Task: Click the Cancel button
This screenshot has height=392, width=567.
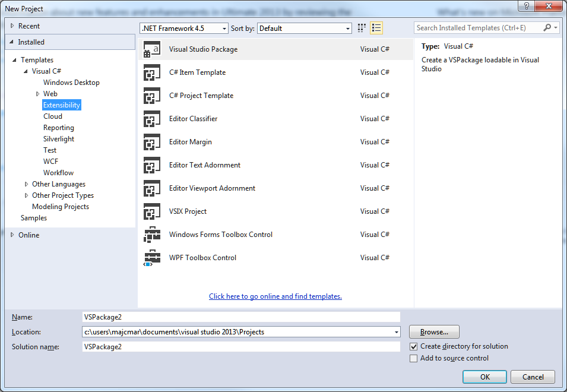Action: (533, 377)
